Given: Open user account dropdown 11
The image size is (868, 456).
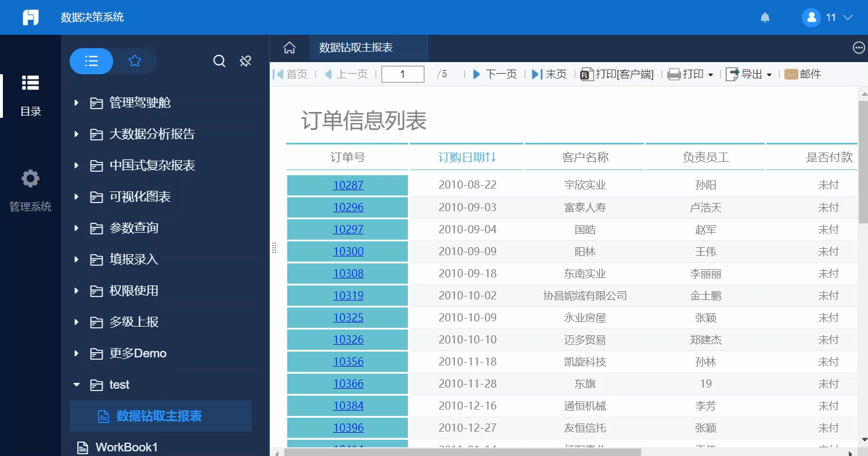Looking at the screenshot, I should [x=828, y=17].
